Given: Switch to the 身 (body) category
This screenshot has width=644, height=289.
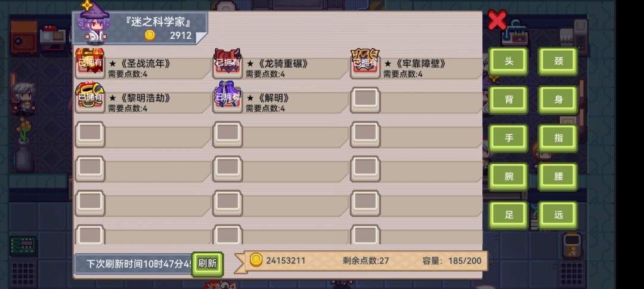Looking at the screenshot, I should pos(558,100).
